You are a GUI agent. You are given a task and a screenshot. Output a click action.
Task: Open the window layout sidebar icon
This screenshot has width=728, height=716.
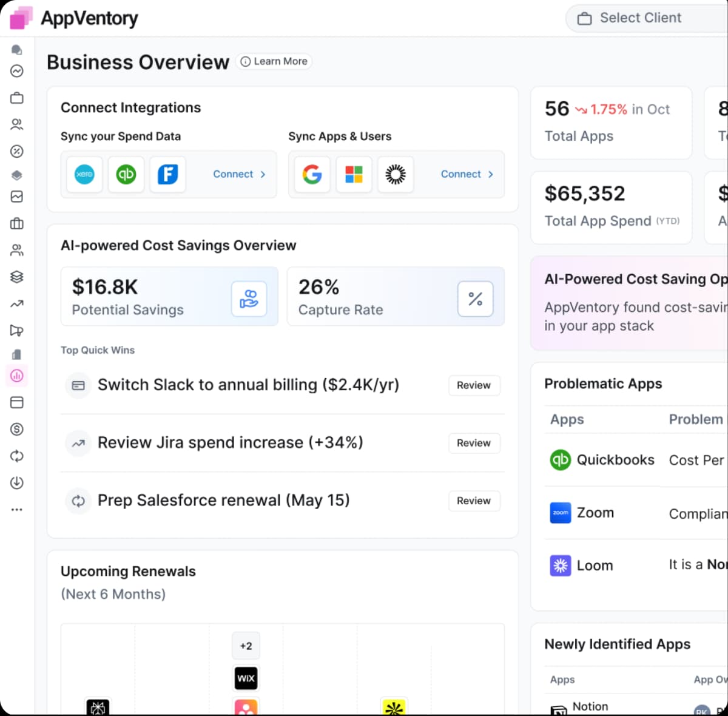(x=17, y=402)
